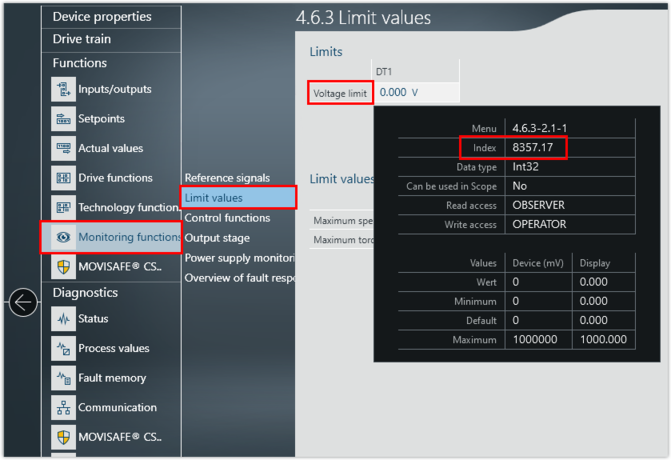Open MOVISAFE shield icon under Functions

pyautogui.click(x=64, y=267)
